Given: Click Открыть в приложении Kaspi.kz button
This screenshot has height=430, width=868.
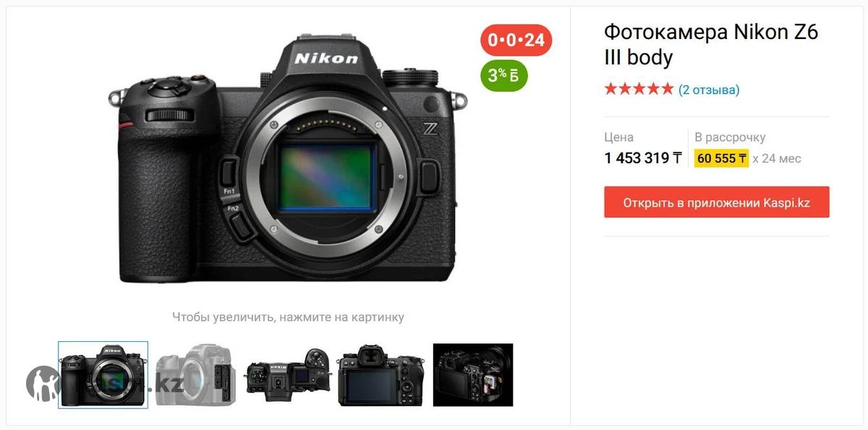Looking at the screenshot, I should click(717, 202).
